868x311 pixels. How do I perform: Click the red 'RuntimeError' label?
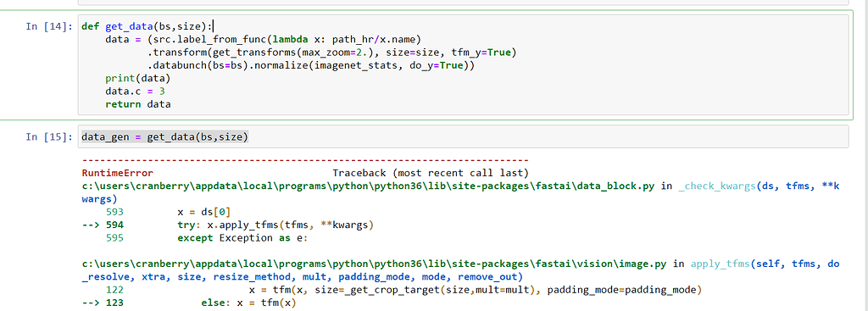(117, 173)
